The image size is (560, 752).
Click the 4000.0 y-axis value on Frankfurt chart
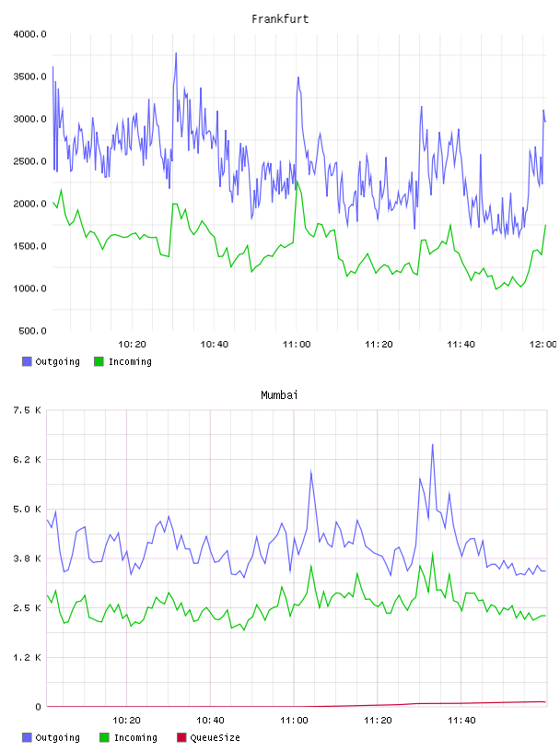29,34
